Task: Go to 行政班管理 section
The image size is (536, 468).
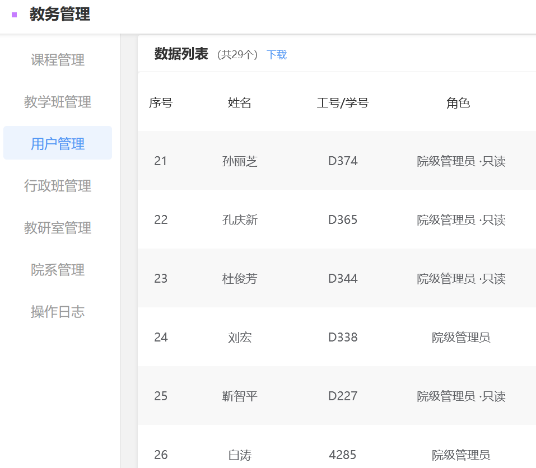Action: point(57,186)
